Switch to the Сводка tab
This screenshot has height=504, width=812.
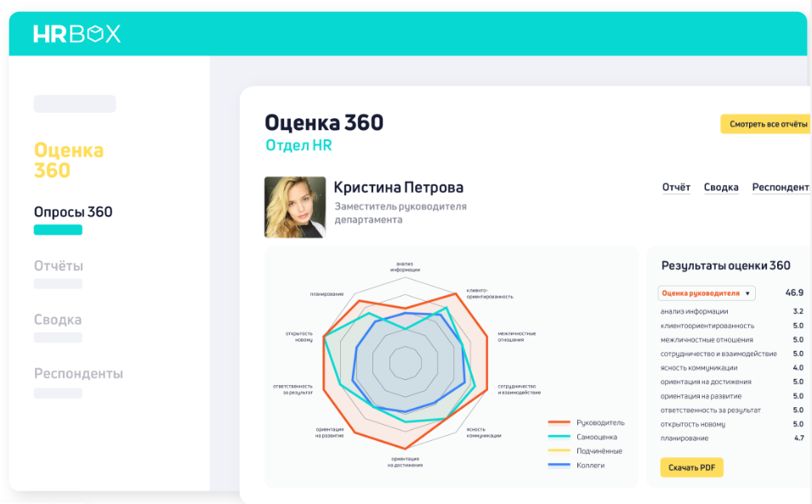tap(721, 187)
